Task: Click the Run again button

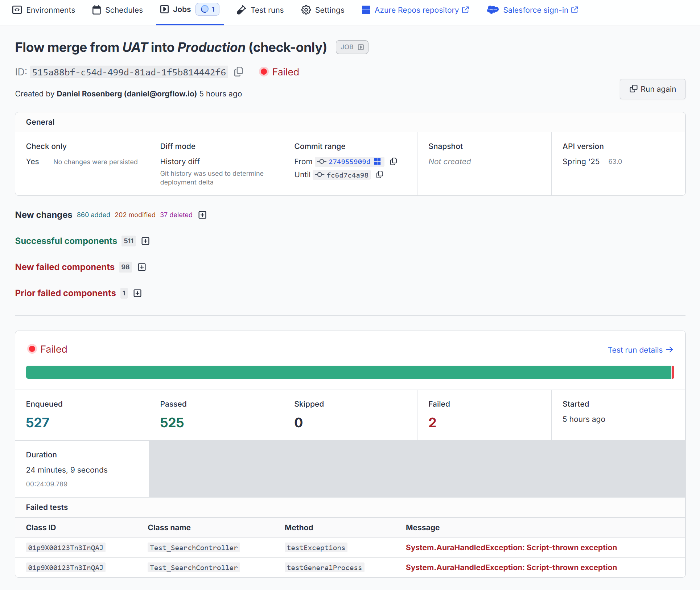Action: [652, 89]
